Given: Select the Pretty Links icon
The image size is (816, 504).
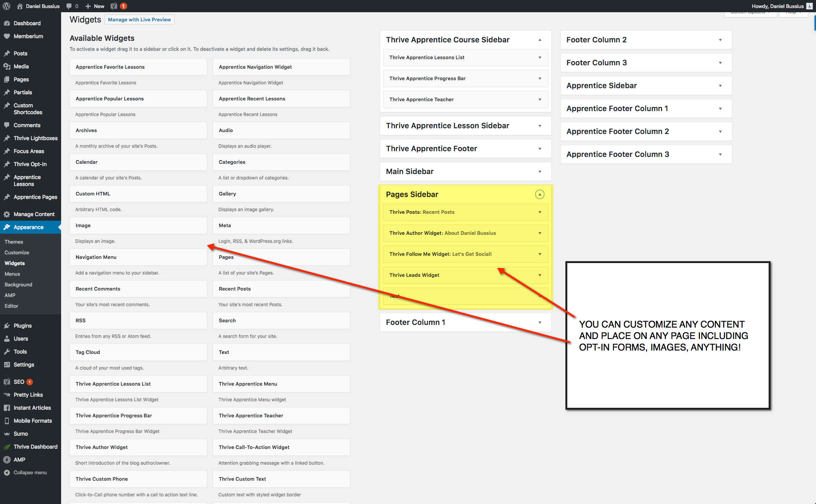Looking at the screenshot, I should [x=8, y=394].
